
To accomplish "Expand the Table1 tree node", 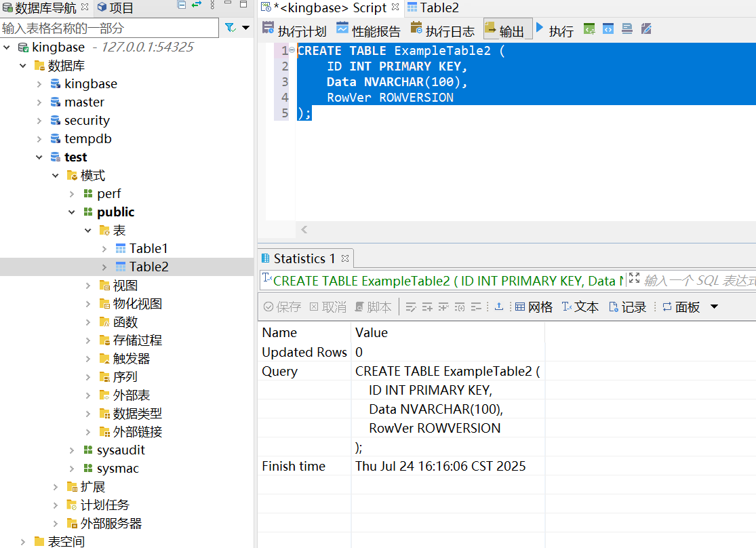I will tap(104, 249).
